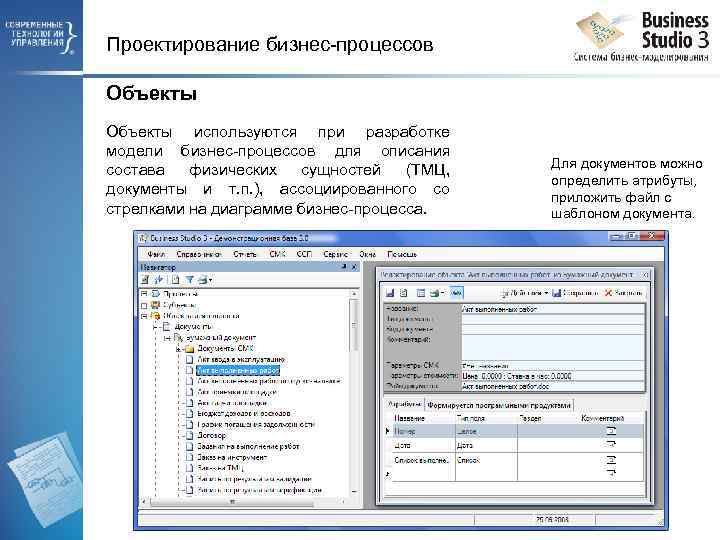
Task: Click the save disk icon in the object editor toolbar
Action: [390, 293]
